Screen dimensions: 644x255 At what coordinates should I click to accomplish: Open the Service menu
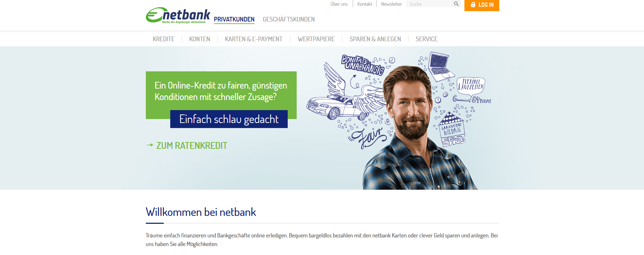[x=427, y=39]
